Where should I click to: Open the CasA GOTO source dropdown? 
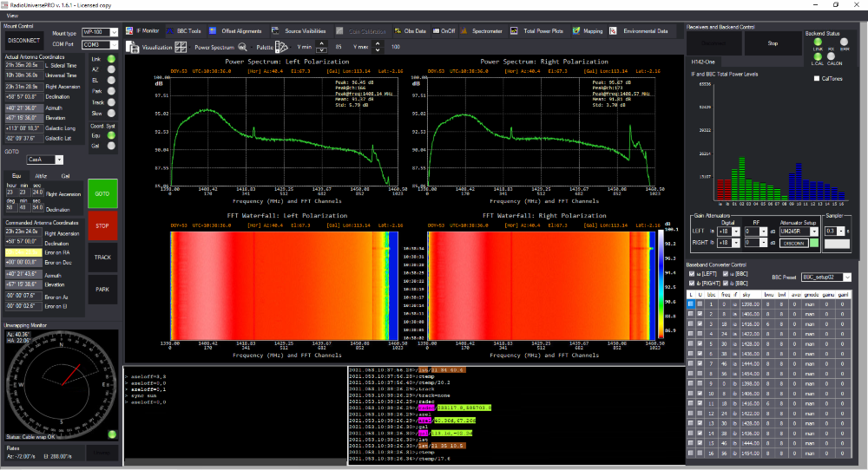[59, 160]
